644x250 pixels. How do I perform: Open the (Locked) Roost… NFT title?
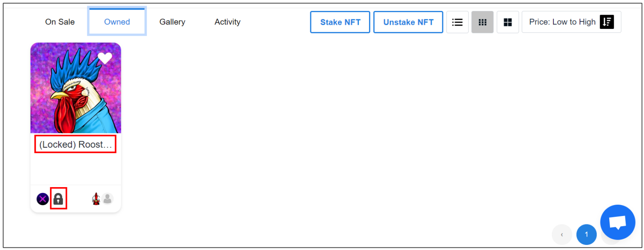[x=75, y=145]
